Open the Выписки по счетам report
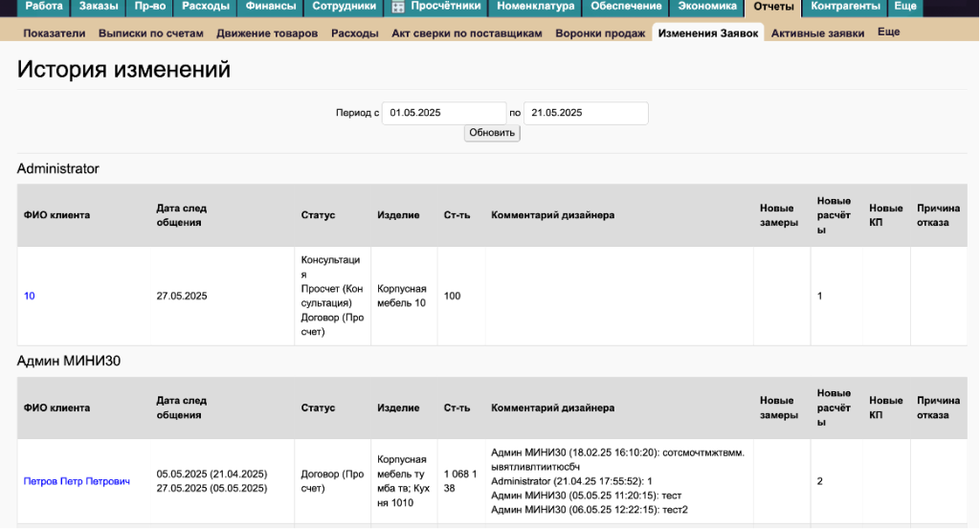 click(151, 33)
